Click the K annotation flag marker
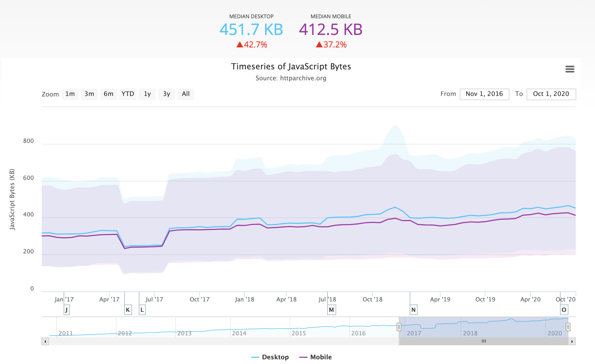 (128, 310)
